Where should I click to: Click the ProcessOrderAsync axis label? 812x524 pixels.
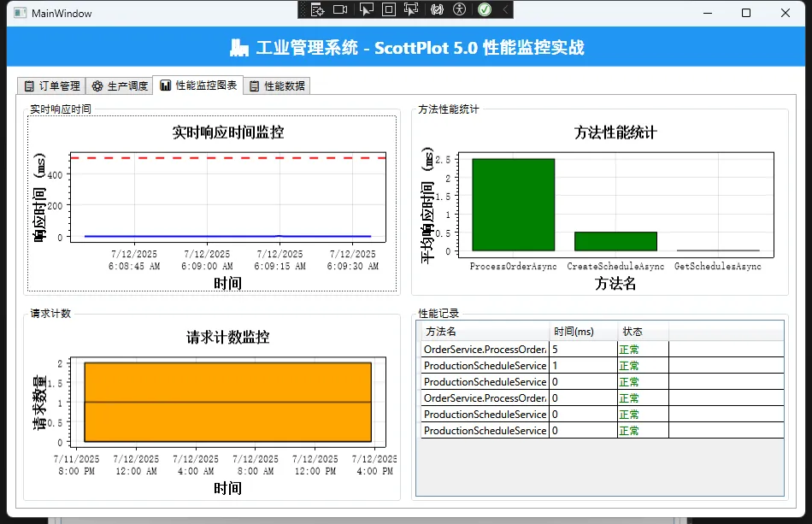(x=513, y=266)
